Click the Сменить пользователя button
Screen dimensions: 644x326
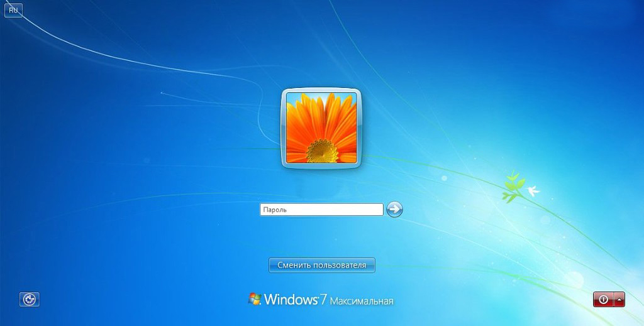click(321, 265)
